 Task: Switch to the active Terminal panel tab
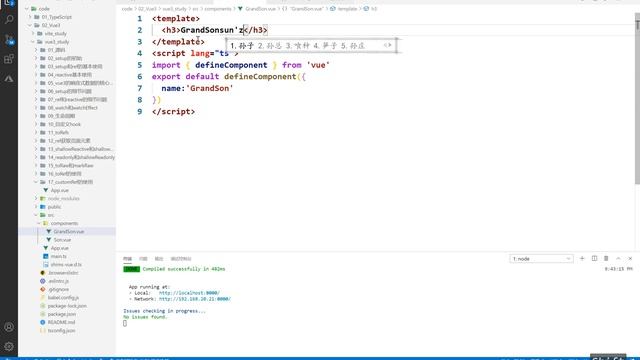127,259
